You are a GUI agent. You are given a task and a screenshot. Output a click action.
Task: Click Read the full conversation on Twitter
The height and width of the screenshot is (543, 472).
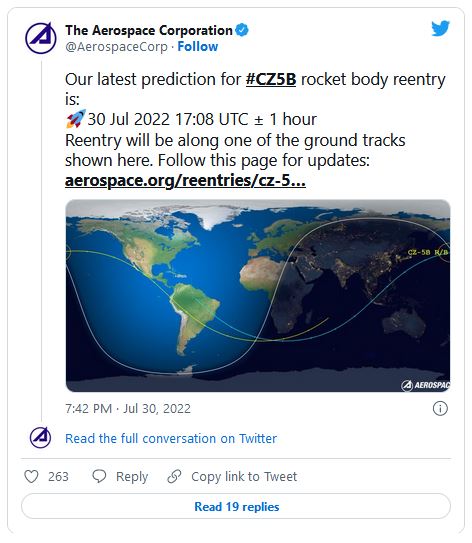pyautogui.click(x=171, y=438)
